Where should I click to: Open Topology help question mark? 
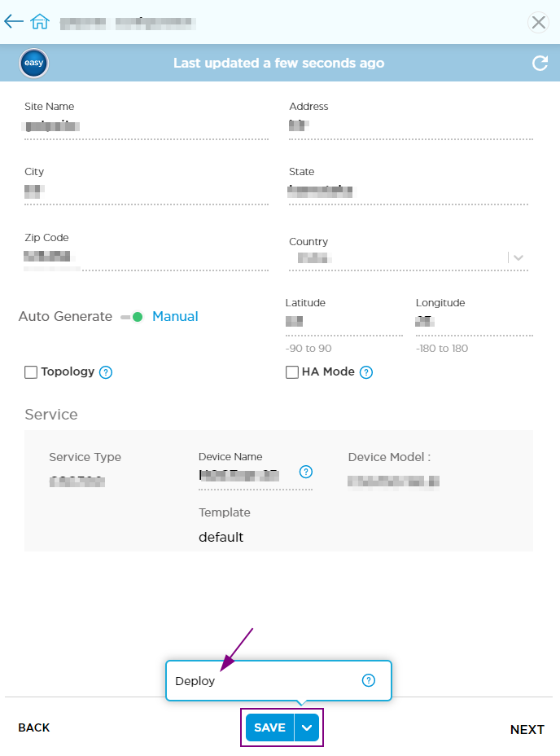tap(106, 372)
